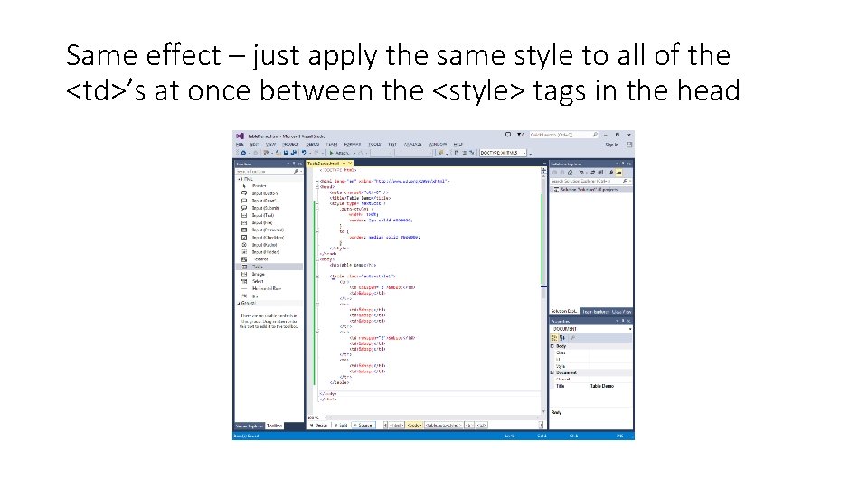
Task: Open the WINDOW menu
Action: [x=438, y=145]
